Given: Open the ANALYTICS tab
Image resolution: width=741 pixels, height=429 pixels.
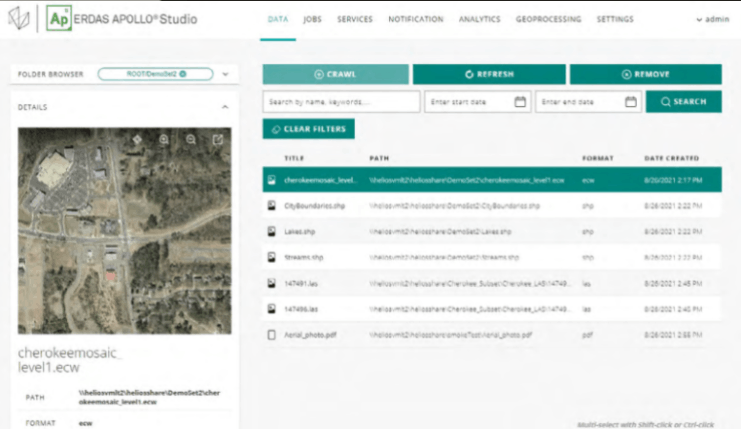Looking at the screenshot, I should (x=480, y=19).
